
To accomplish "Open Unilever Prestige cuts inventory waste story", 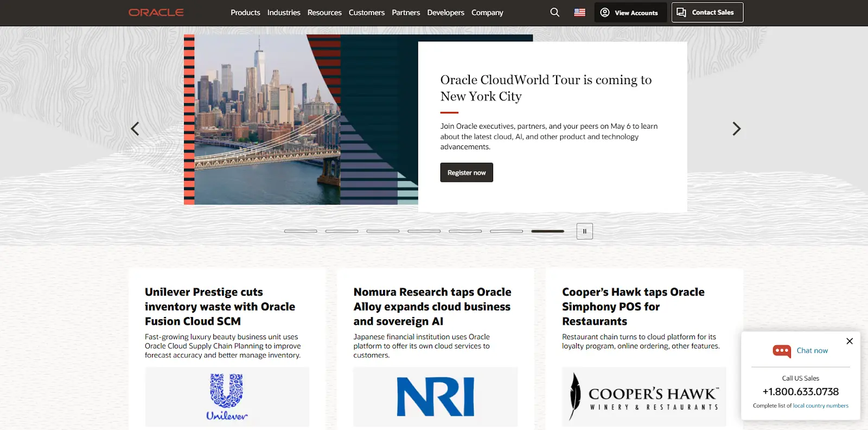I will [x=220, y=307].
